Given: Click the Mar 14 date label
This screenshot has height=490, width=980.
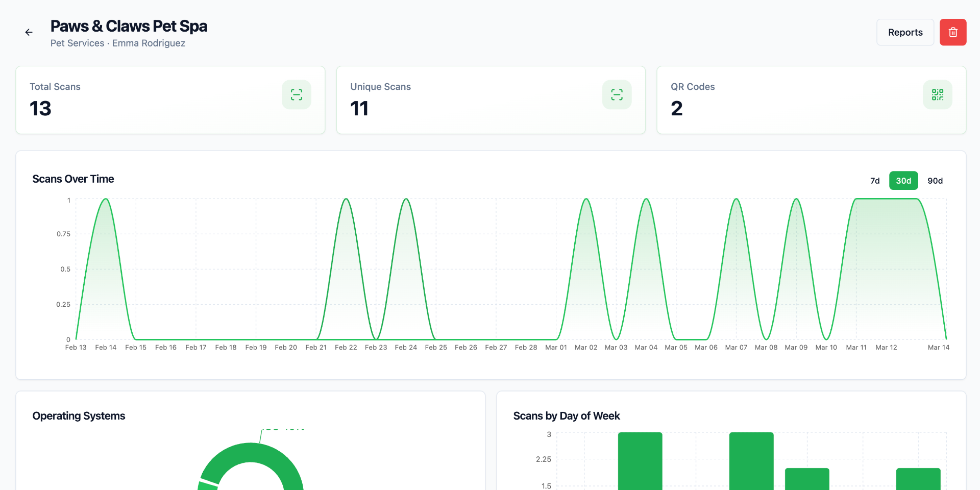Looking at the screenshot, I should pyautogui.click(x=939, y=348).
